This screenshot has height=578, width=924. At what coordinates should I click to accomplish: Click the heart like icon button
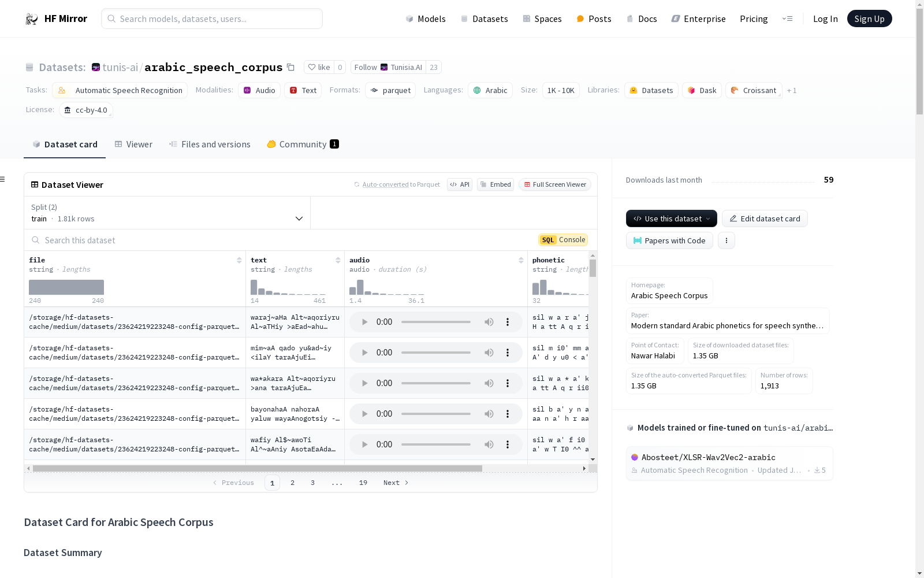319,68
